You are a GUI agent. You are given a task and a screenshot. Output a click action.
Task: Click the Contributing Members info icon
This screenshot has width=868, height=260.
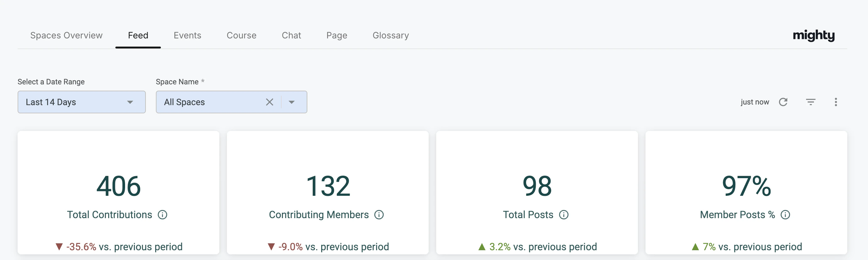click(x=379, y=215)
